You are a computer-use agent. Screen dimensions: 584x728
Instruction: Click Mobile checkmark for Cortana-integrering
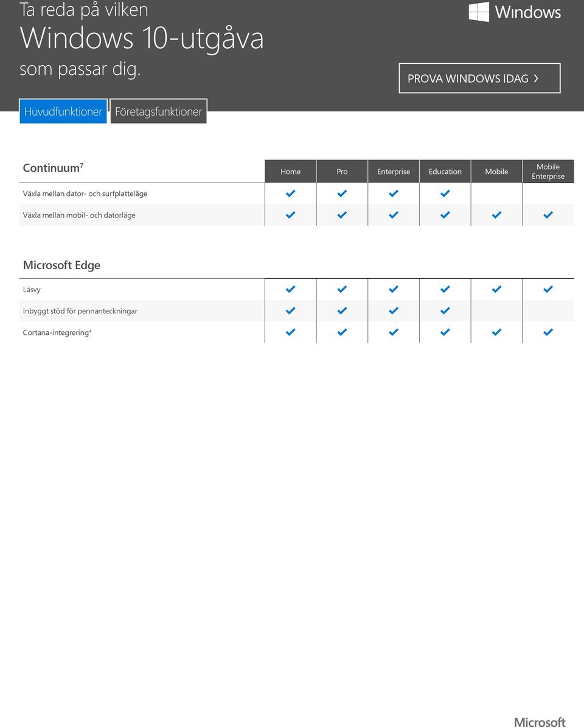pyautogui.click(x=496, y=332)
